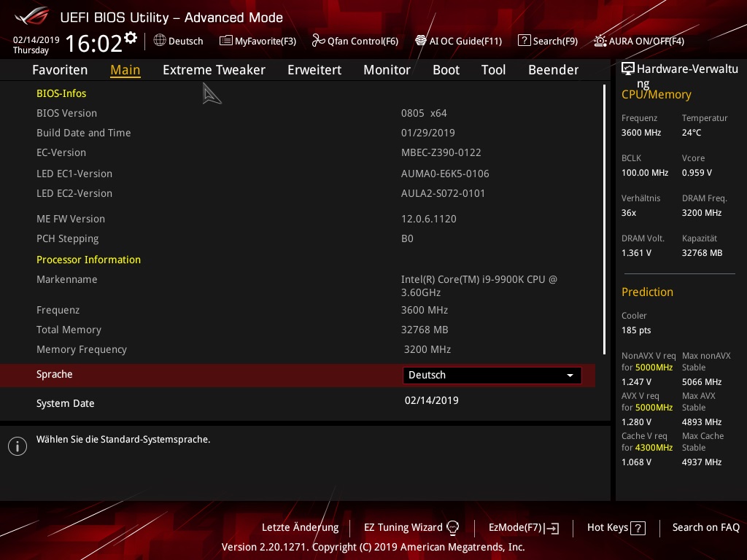The height and width of the screenshot is (560, 747).
Task: Click LED EC1-Version value AUMA0-E6K5-0106
Action: pos(445,174)
